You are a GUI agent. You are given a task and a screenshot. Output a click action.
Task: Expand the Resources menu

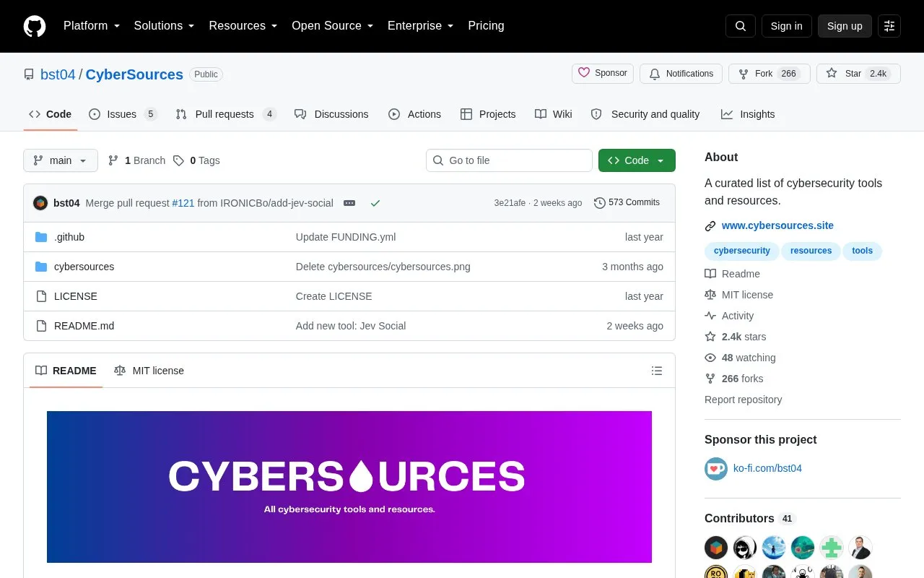click(x=243, y=26)
